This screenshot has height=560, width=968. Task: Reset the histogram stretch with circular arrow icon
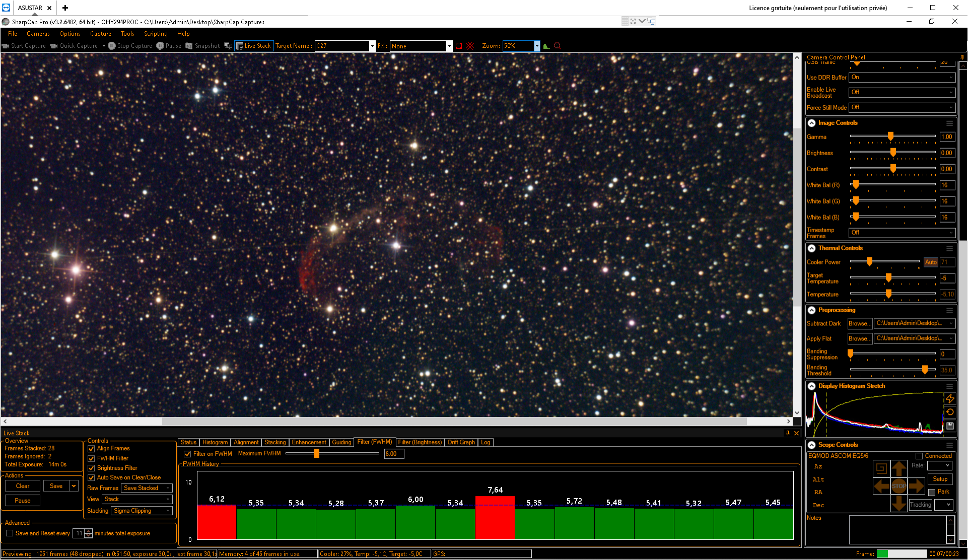(x=950, y=412)
